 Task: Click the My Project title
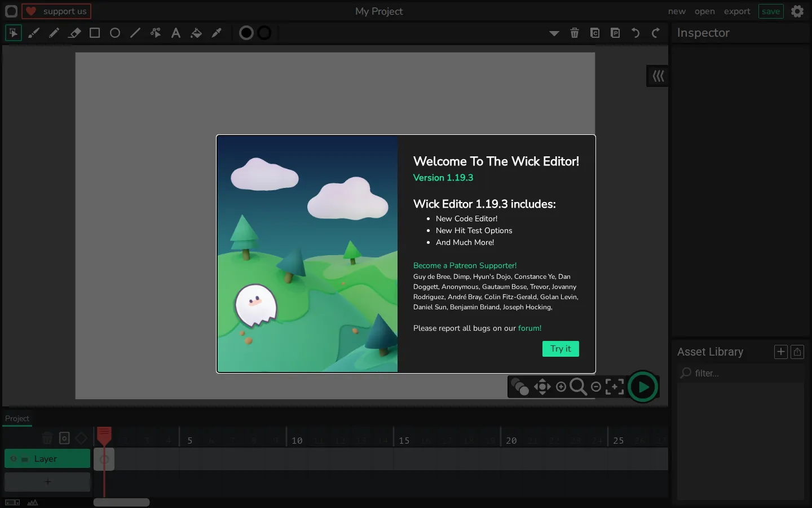[x=379, y=11]
